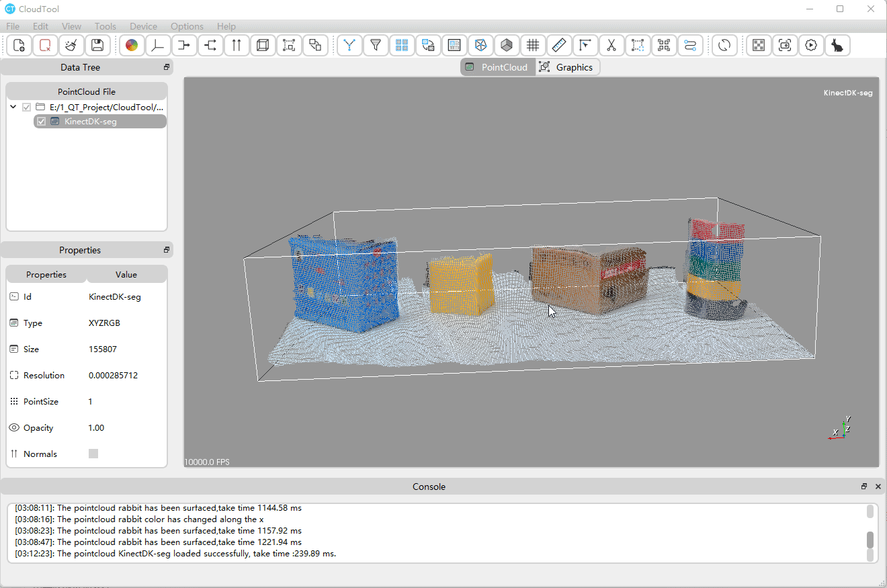
Task: Open the Tools menu
Action: [x=105, y=26]
